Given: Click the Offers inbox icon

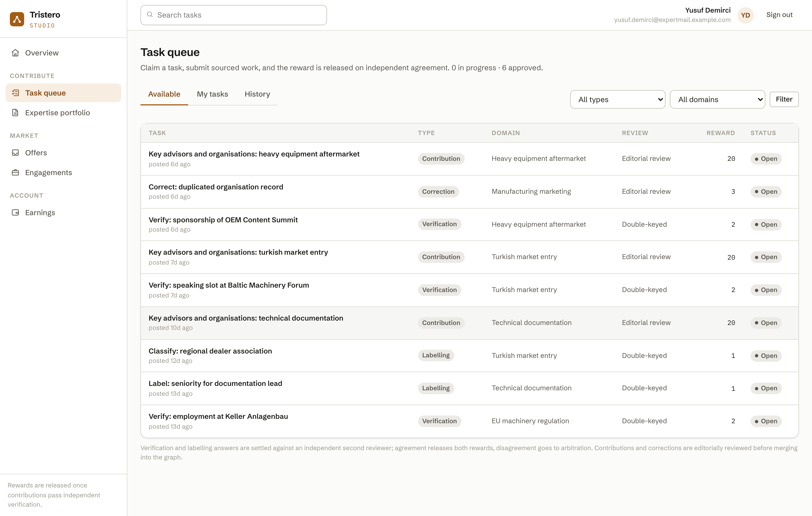Looking at the screenshot, I should tap(16, 153).
